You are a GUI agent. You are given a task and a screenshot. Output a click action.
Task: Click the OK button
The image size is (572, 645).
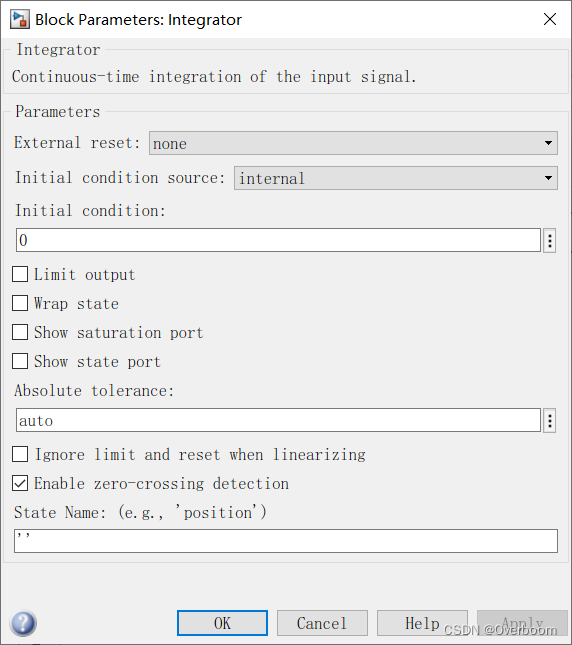(x=222, y=623)
